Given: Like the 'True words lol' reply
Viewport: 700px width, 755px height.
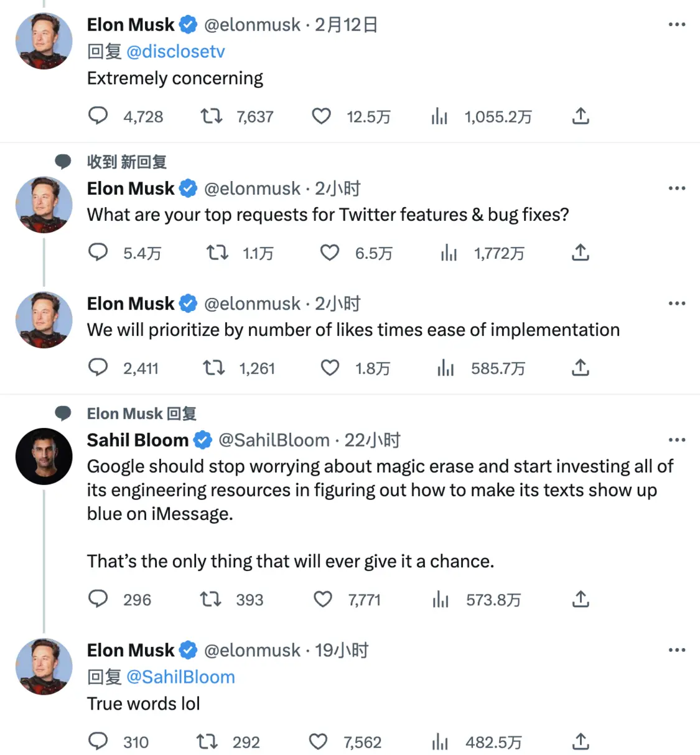Looking at the screenshot, I should point(318,741).
